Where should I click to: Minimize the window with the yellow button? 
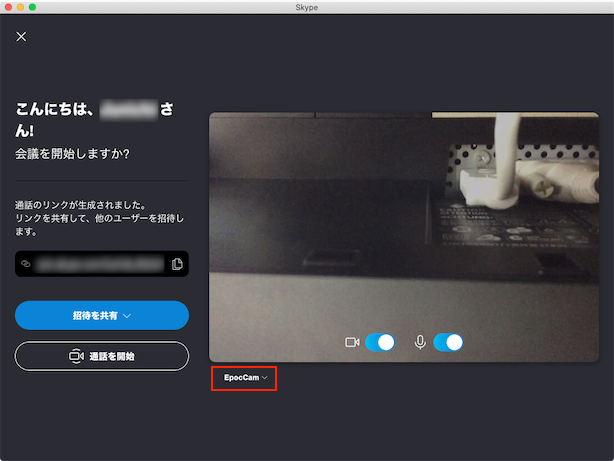coord(21,7)
